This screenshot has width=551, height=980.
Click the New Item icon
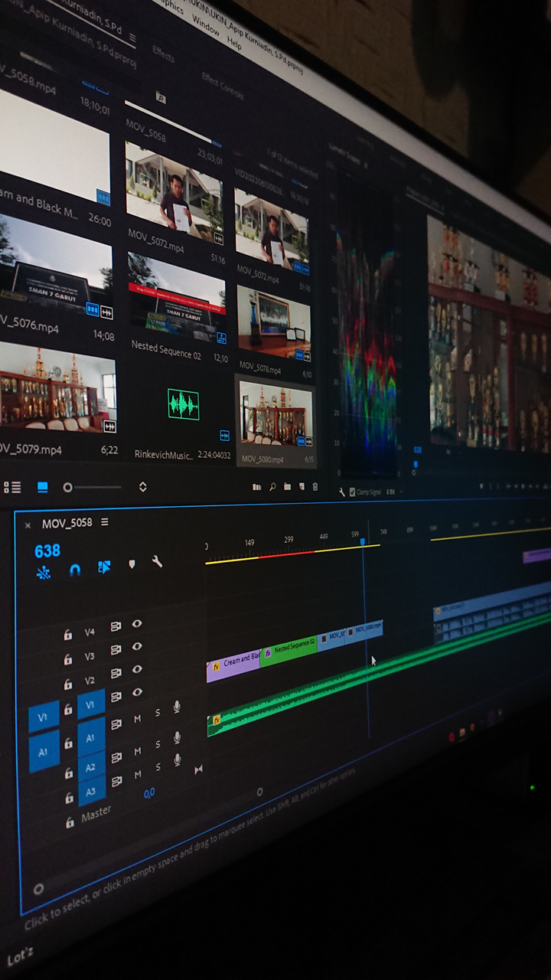click(x=302, y=486)
